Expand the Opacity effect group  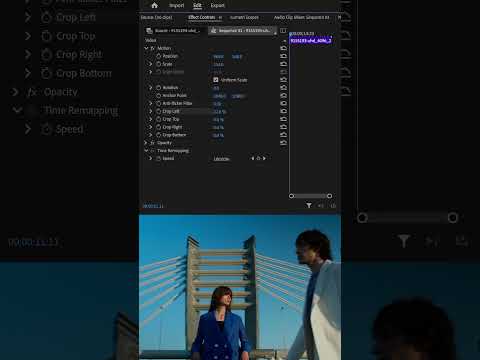146,143
